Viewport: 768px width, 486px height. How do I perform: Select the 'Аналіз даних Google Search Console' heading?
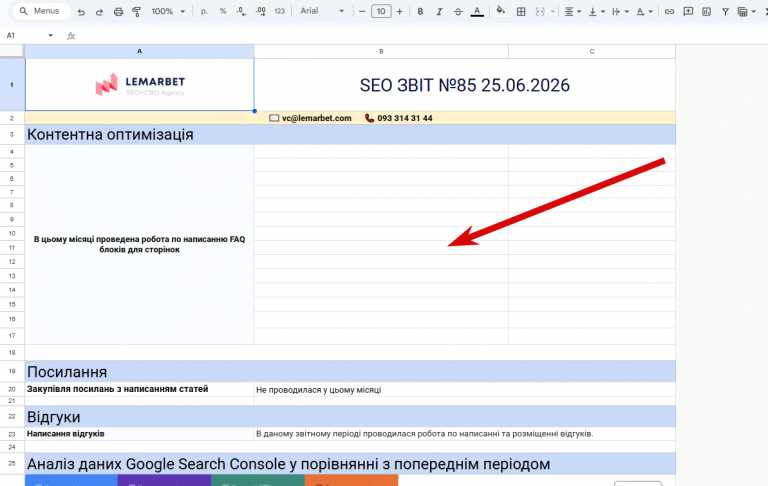click(350, 463)
